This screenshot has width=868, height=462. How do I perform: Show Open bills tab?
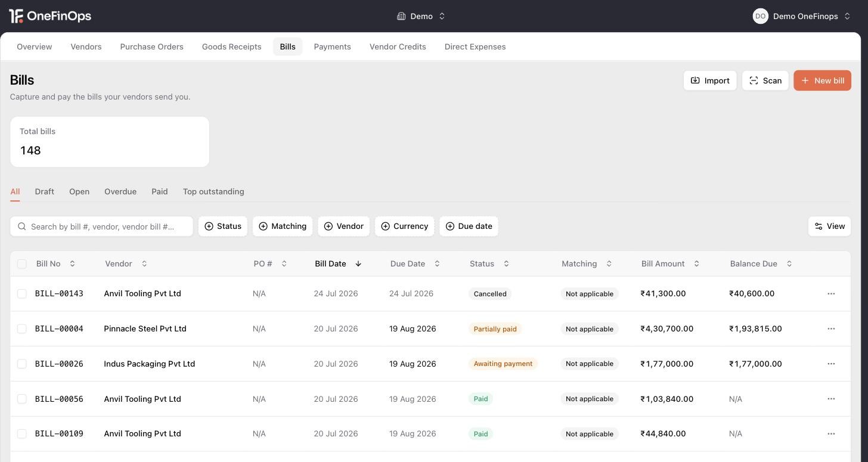[79, 191]
